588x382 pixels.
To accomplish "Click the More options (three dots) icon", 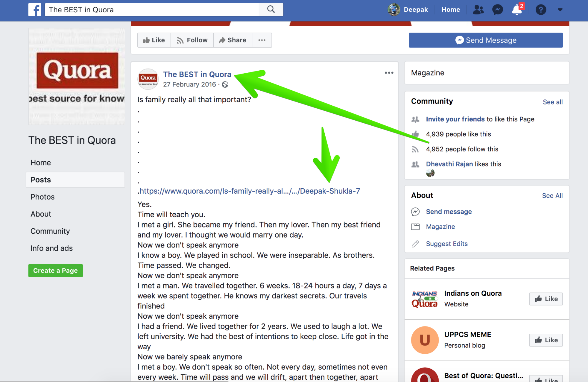I will click(389, 73).
